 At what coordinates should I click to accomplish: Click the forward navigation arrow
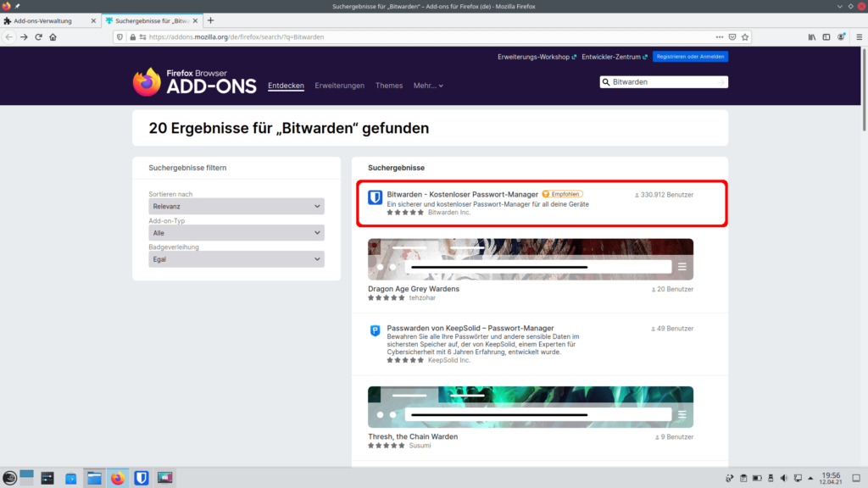(x=24, y=37)
